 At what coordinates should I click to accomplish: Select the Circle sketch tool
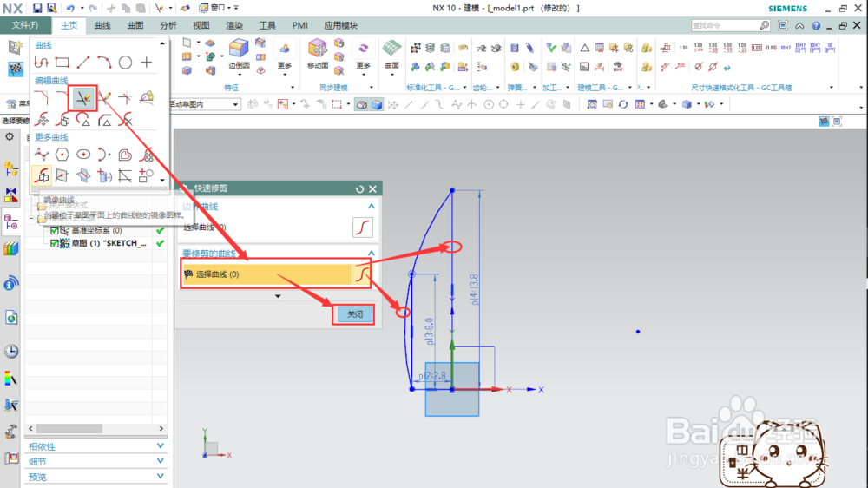click(126, 62)
